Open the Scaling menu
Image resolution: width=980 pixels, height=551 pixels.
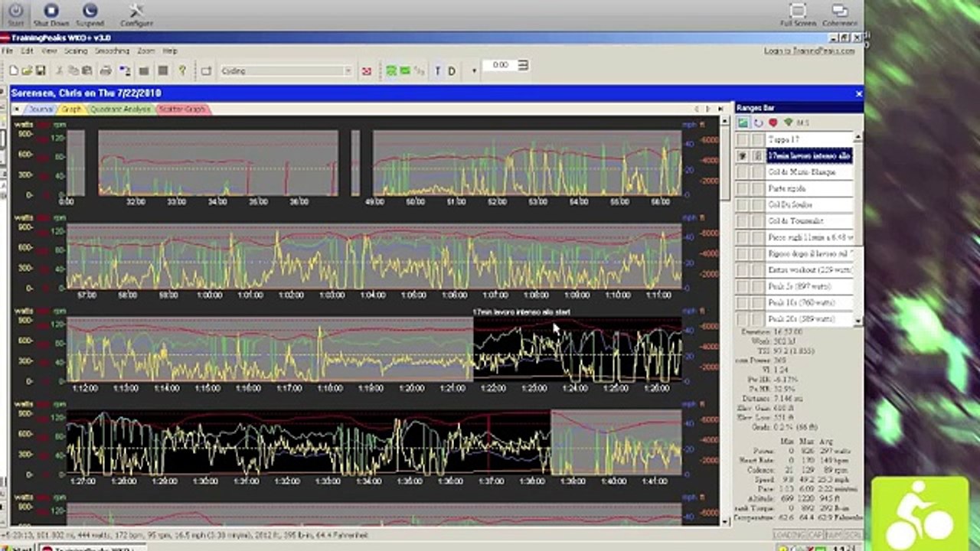coord(76,51)
